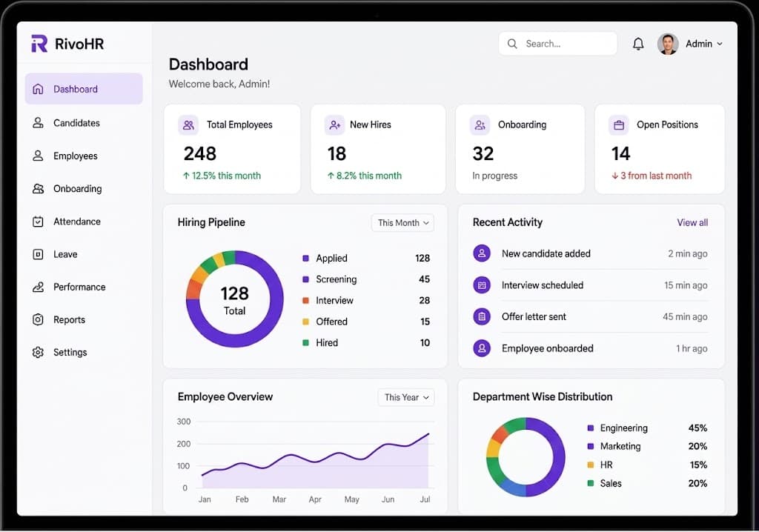This screenshot has height=532, width=759.
Task: Click the Offered yellow legend swatch
Action: (x=305, y=322)
